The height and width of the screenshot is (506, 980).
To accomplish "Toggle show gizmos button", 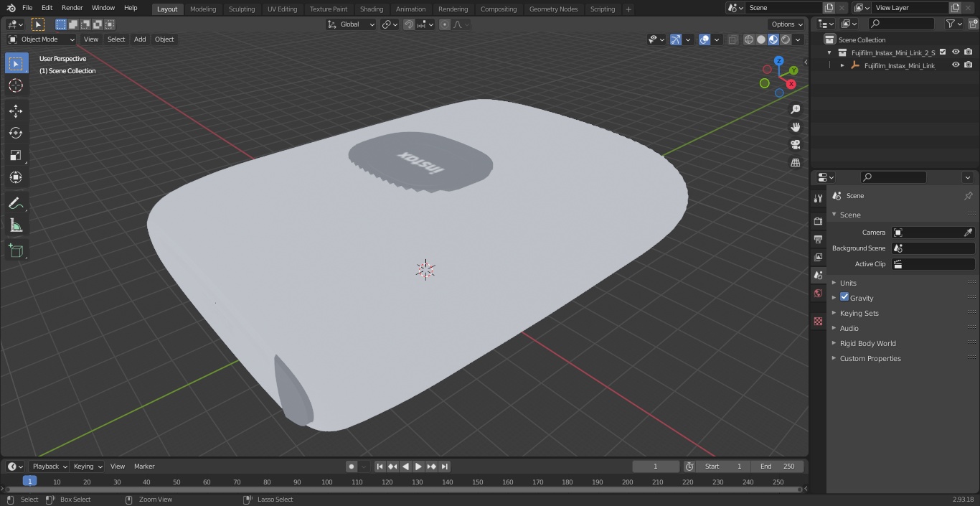I will [x=676, y=39].
